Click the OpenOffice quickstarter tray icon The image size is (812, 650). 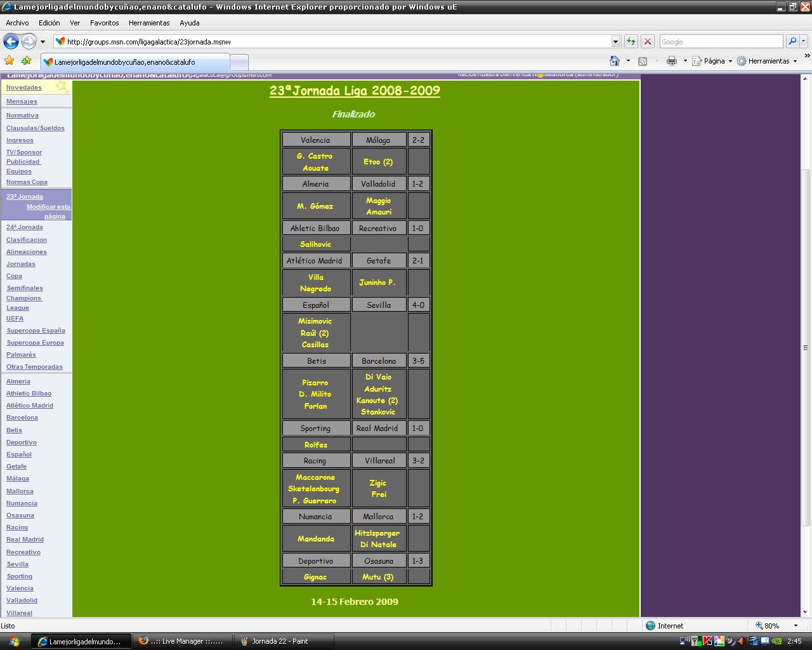[x=754, y=641]
